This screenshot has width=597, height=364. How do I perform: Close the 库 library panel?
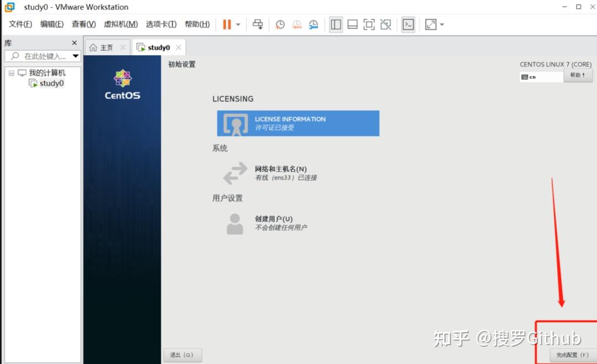tap(74, 43)
